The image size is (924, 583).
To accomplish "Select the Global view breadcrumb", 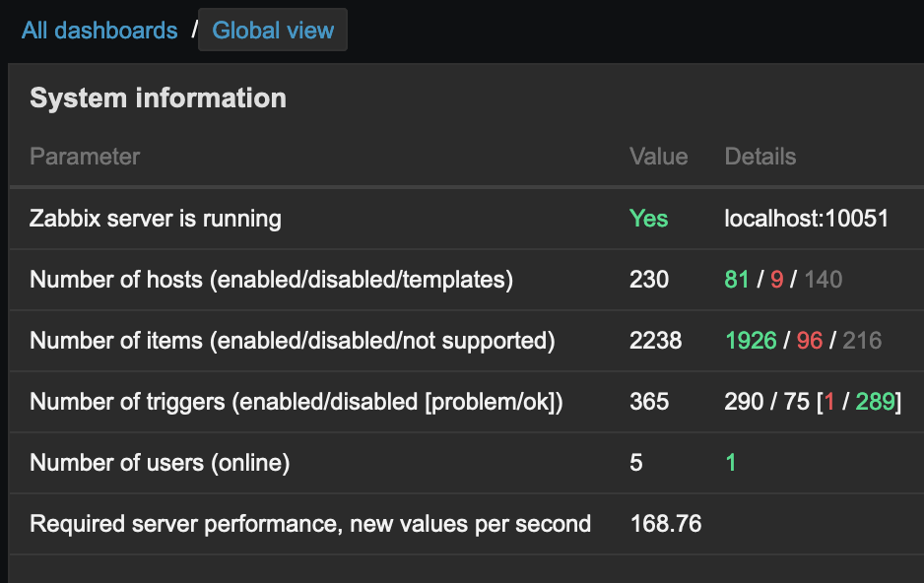I will tap(273, 31).
